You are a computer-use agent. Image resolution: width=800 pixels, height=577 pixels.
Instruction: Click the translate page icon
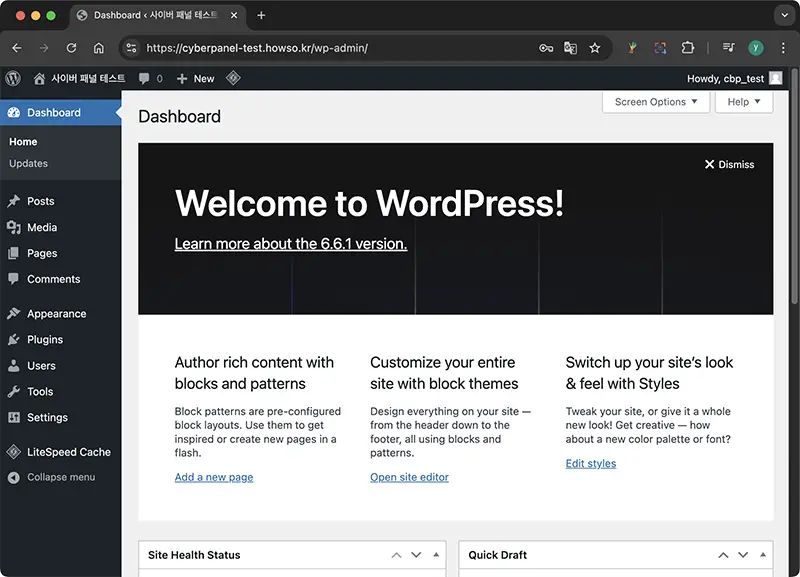(x=570, y=48)
